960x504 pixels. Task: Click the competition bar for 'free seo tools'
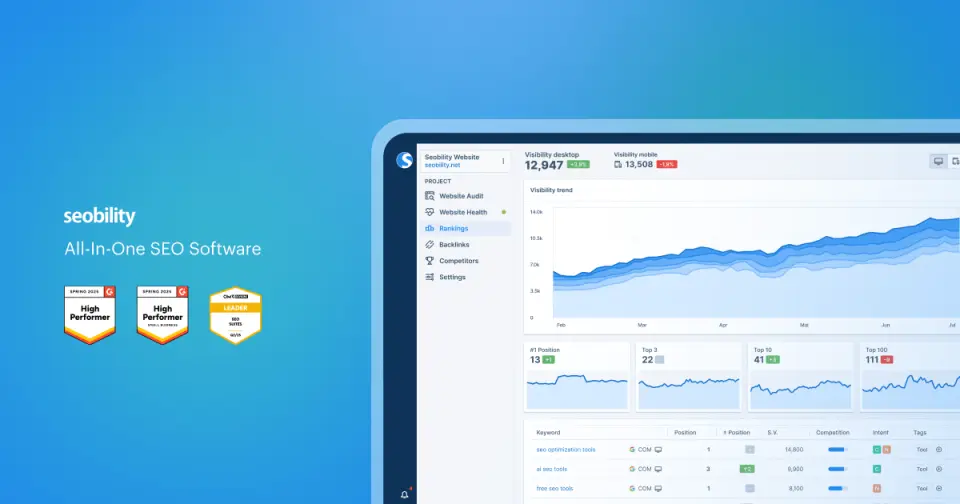[x=838, y=489]
